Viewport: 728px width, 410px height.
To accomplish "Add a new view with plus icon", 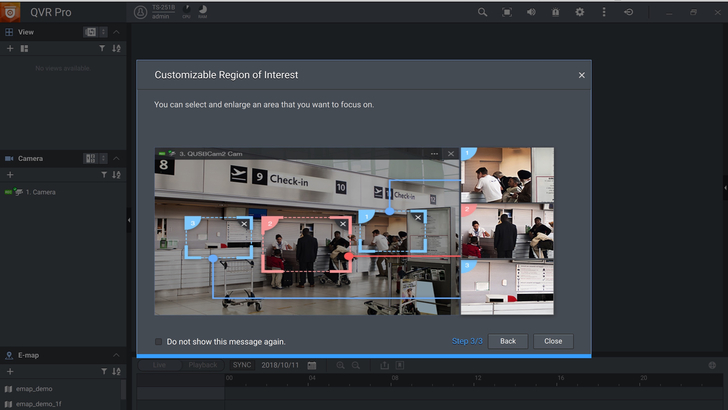I will coord(10,48).
